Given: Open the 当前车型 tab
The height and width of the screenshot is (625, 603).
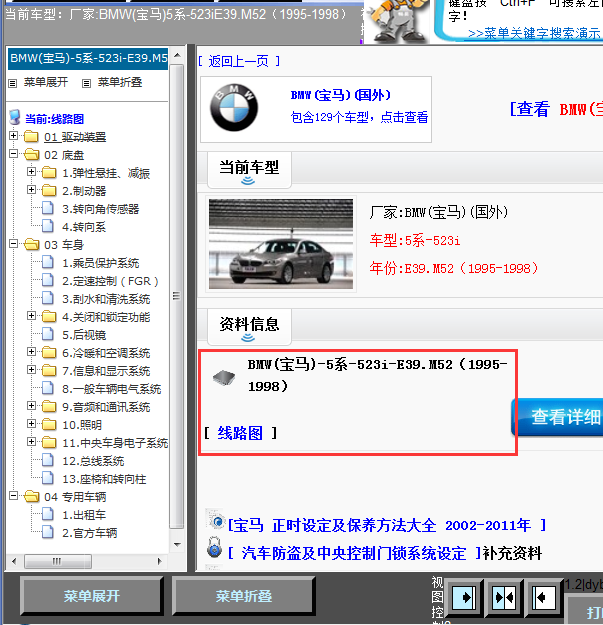Looking at the screenshot, I should click(249, 170).
